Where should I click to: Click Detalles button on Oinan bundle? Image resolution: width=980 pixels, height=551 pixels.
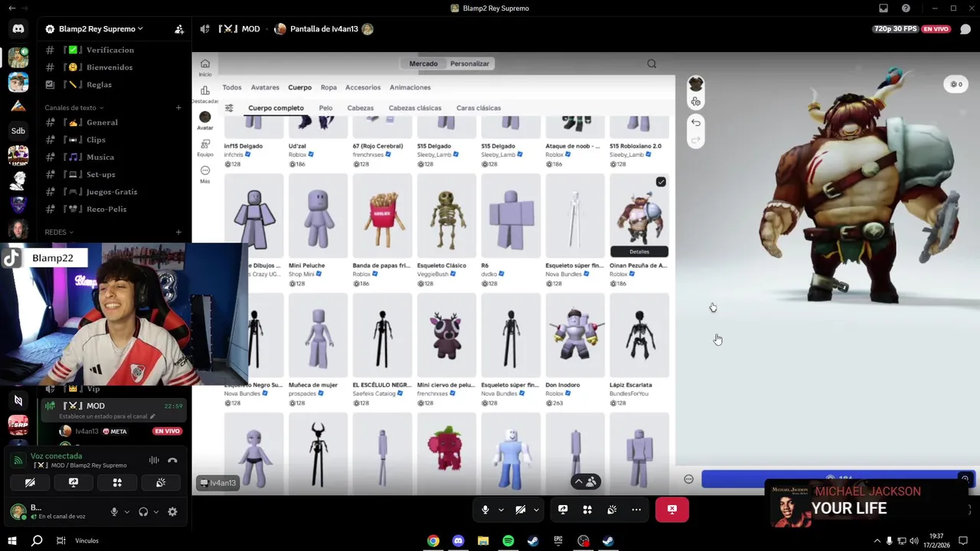point(639,252)
